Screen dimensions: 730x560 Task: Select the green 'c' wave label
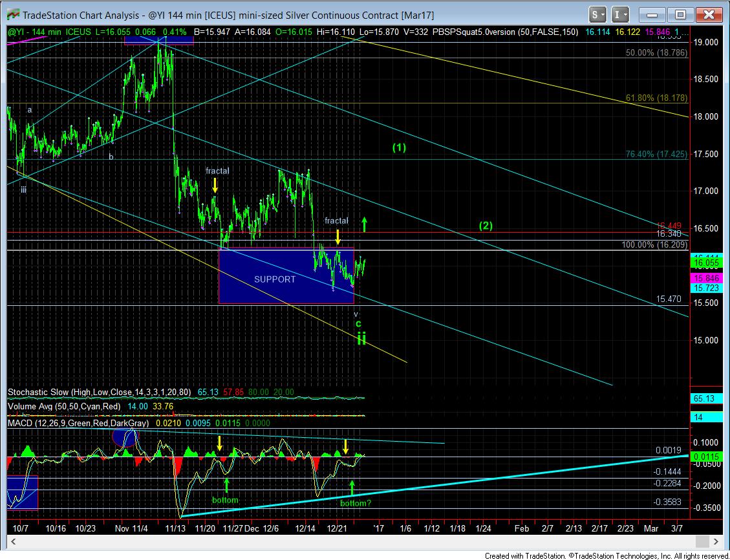tap(358, 323)
